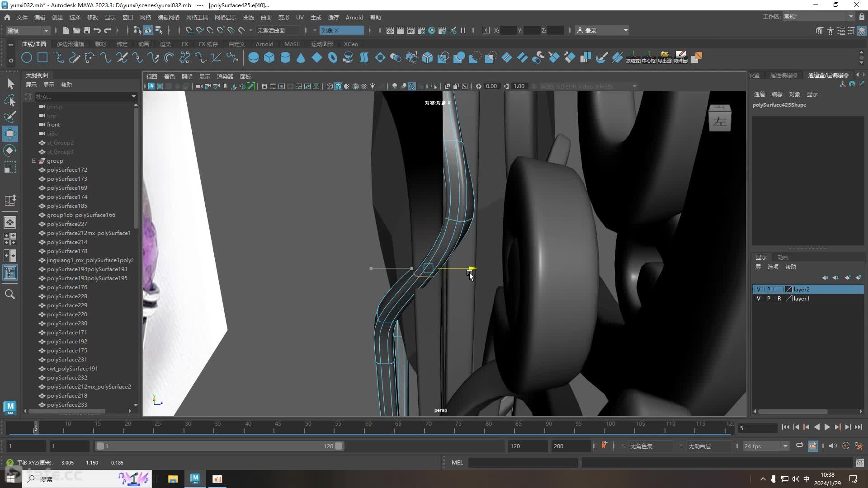The height and width of the screenshot is (488, 868).
Task: Click the Undo arrow icon
Action: pos(97,30)
